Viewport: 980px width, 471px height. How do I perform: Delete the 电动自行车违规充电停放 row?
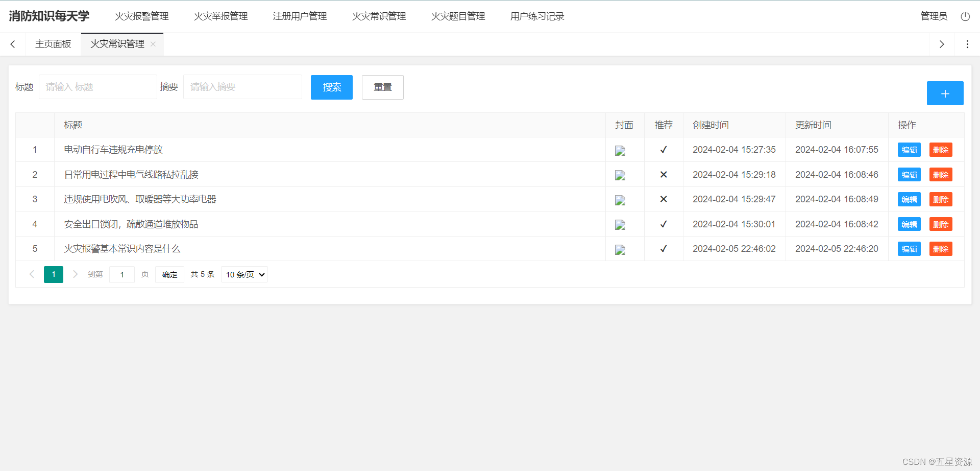(x=941, y=150)
